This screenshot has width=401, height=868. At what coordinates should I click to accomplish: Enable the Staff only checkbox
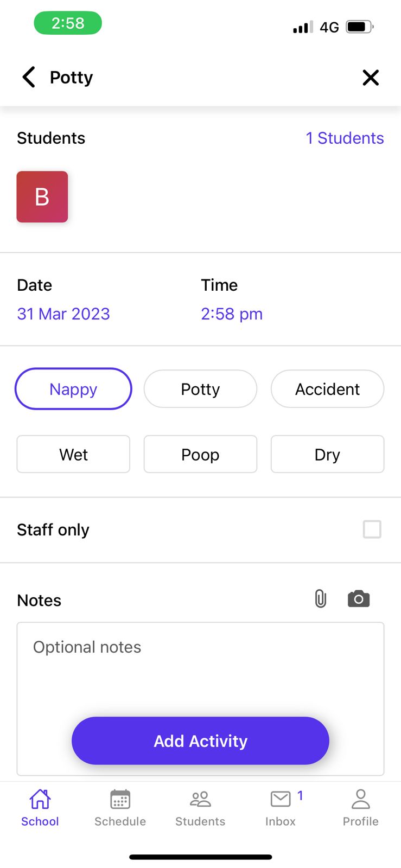pos(372,529)
